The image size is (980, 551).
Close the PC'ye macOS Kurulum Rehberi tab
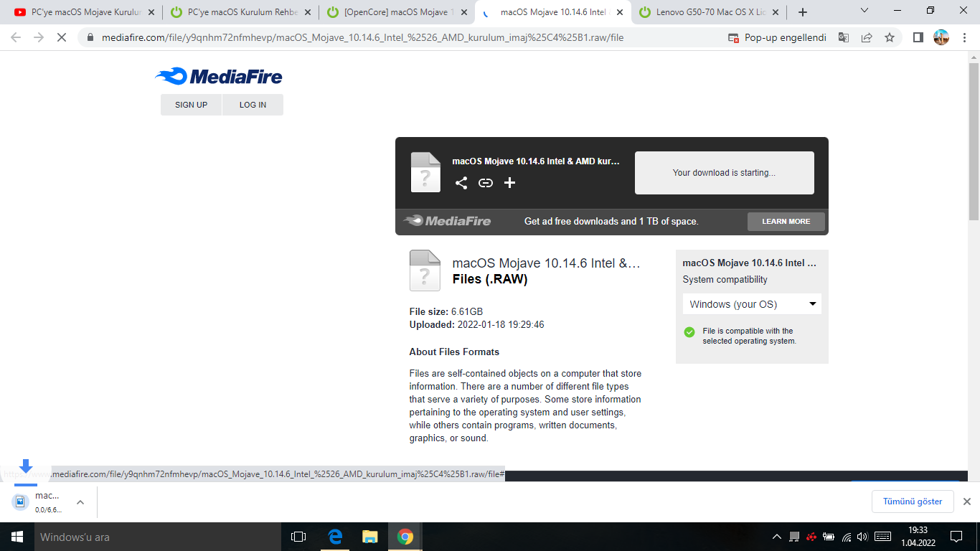coord(307,12)
